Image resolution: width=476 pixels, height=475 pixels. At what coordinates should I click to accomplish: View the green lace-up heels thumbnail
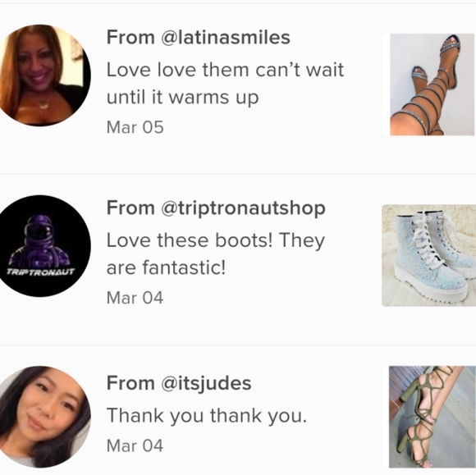[x=433, y=417]
